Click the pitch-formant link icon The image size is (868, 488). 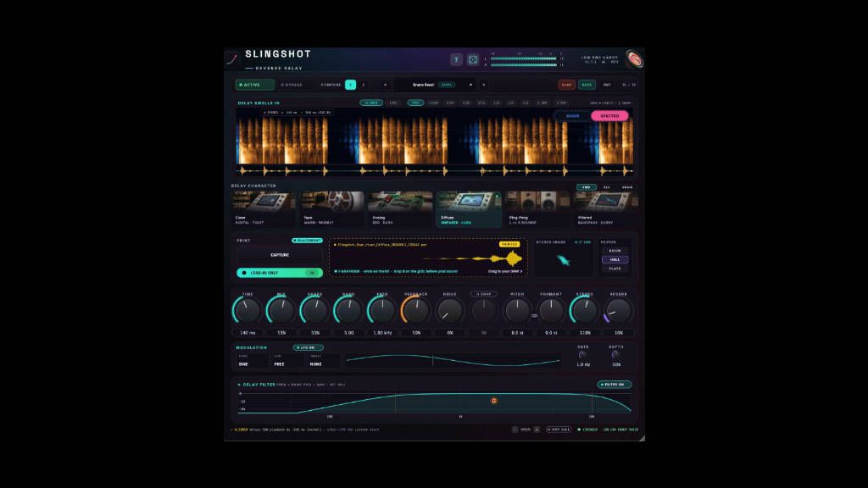click(x=534, y=316)
